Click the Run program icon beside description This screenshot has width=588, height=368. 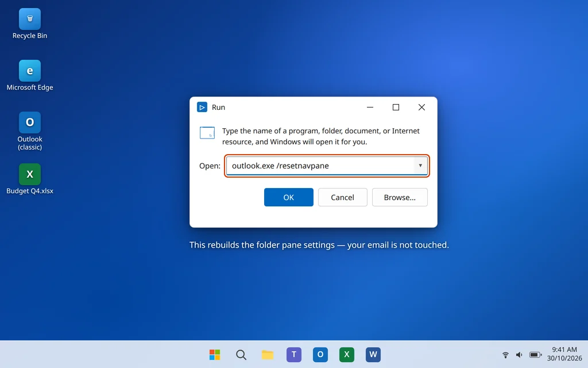pos(207,133)
